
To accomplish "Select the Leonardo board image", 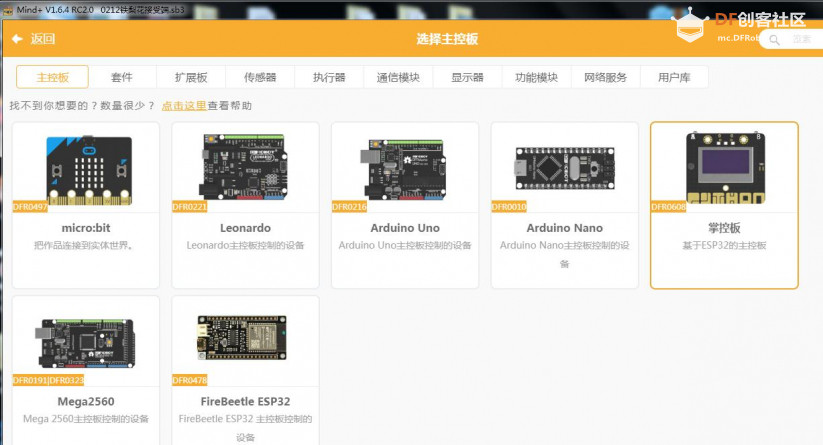I will coord(244,166).
